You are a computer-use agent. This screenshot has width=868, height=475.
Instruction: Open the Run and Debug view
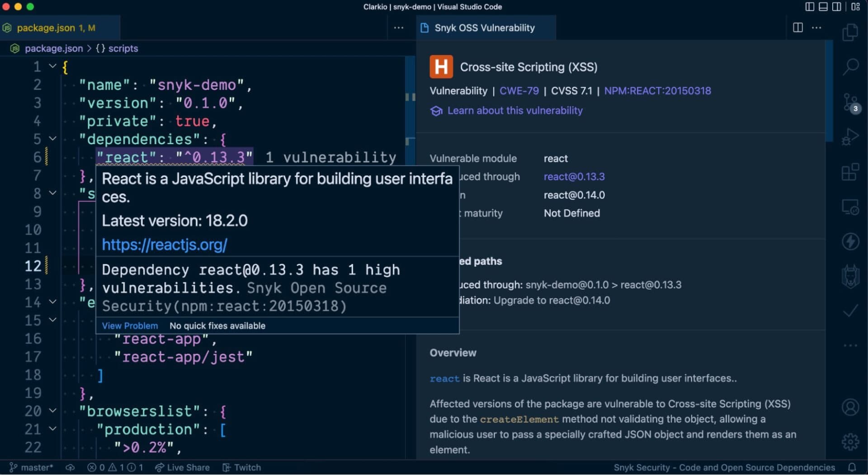[x=850, y=136]
